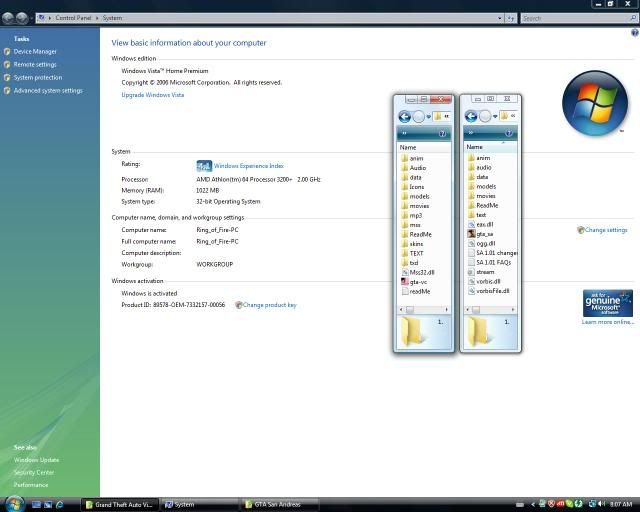This screenshot has height=512, width=640.
Task: Open recent pages dropdown in Vice City window
Action: point(429,117)
